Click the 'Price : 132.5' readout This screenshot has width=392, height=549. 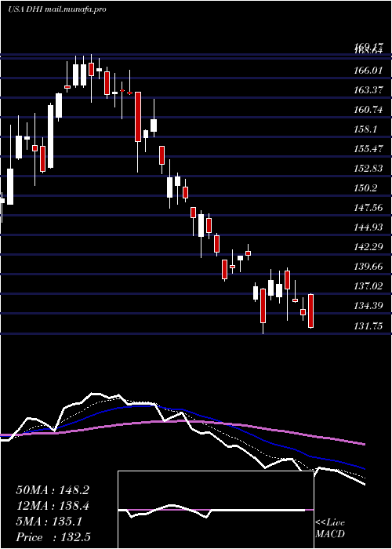(53, 537)
